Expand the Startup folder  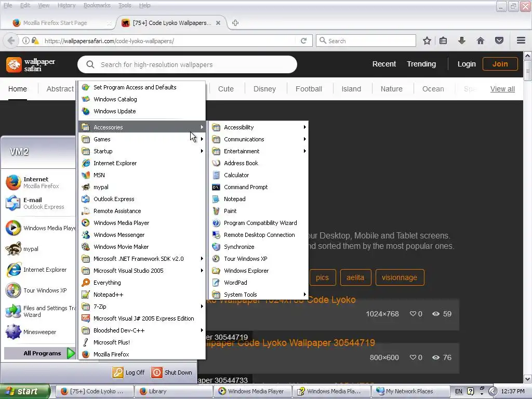pos(142,151)
